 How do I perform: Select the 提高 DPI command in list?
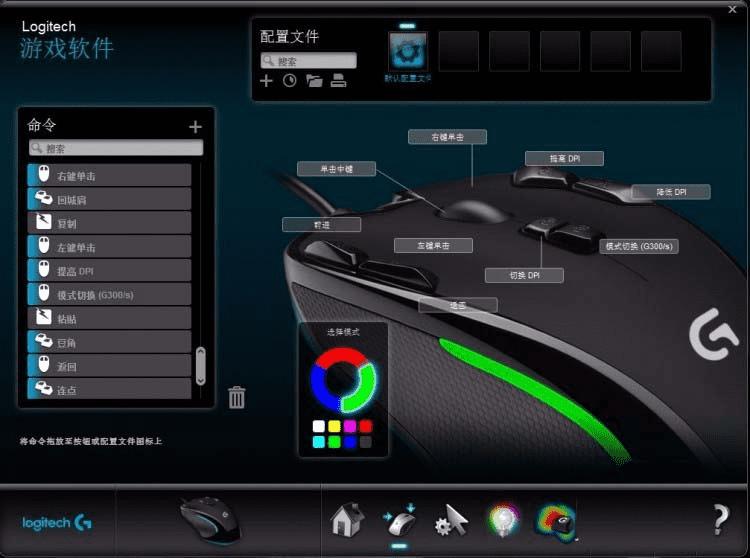pyautogui.click(x=110, y=271)
